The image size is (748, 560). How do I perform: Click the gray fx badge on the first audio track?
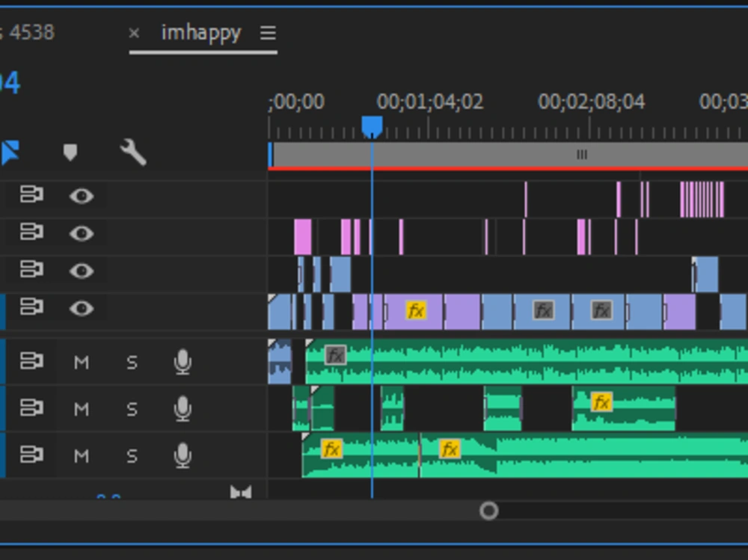[335, 355]
